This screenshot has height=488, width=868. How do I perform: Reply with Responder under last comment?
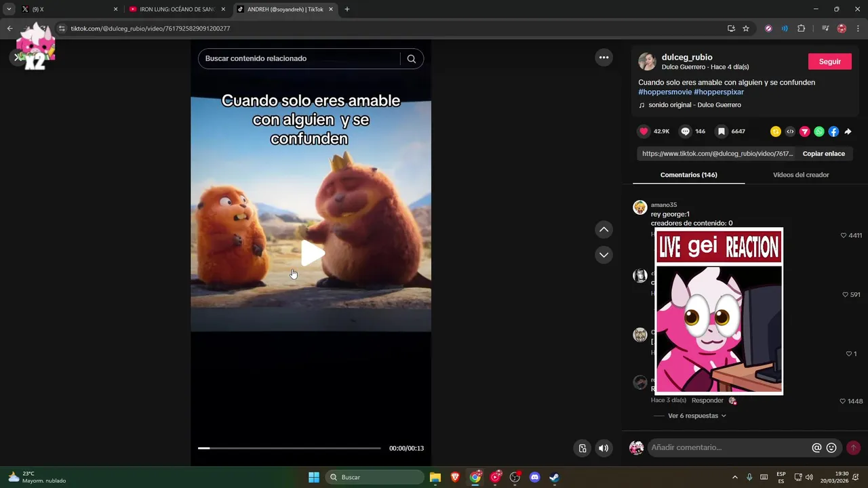coord(707,401)
